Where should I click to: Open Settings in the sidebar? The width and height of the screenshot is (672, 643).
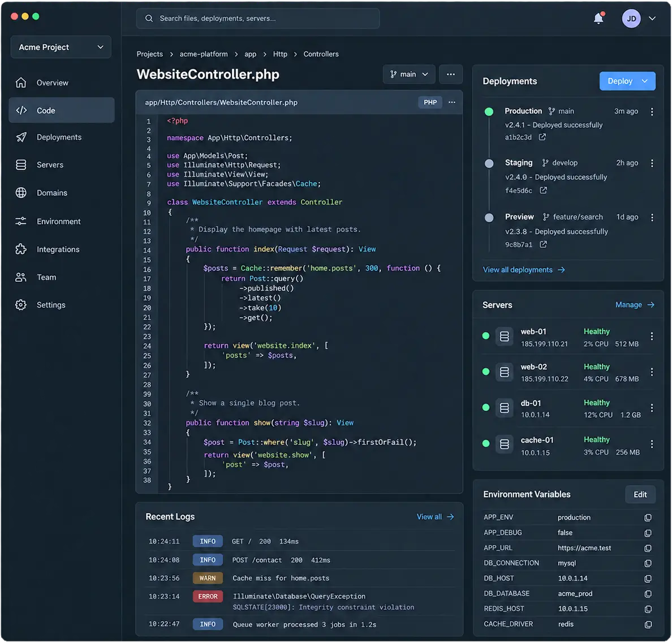pyautogui.click(x=62, y=305)
